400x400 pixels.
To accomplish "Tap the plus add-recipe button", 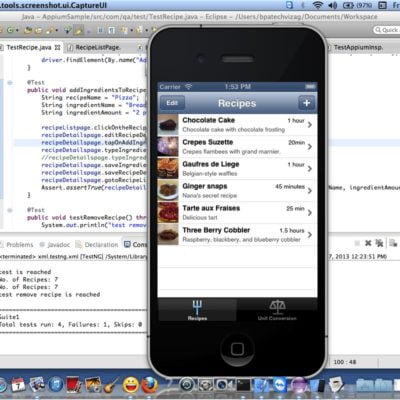I will pyautogui.click(x=307, y=103).
